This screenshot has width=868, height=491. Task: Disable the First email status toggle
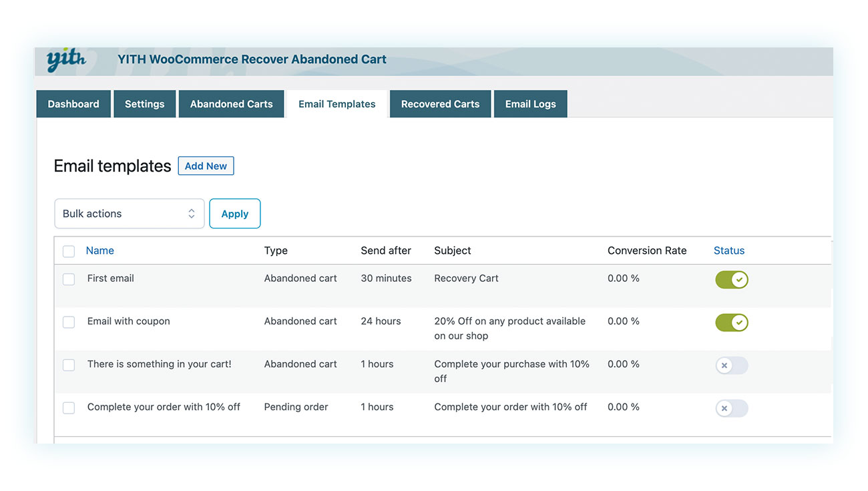732,280
